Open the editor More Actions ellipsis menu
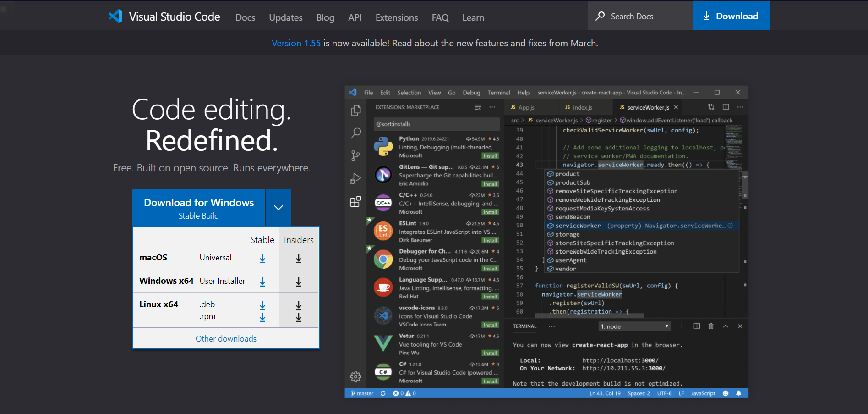Viewport: 868px width, 414px height. (740, 107)
